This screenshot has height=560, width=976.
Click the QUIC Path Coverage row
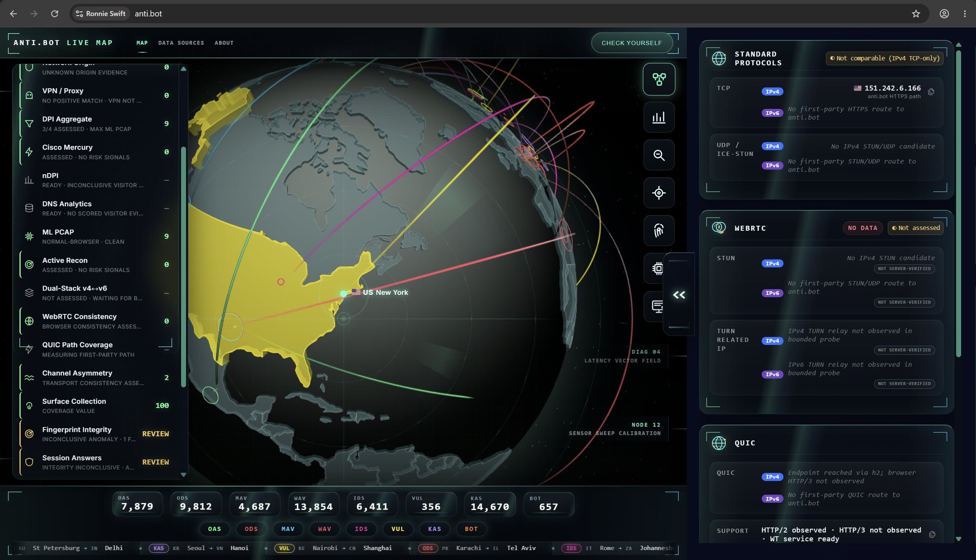pos(96,349)
